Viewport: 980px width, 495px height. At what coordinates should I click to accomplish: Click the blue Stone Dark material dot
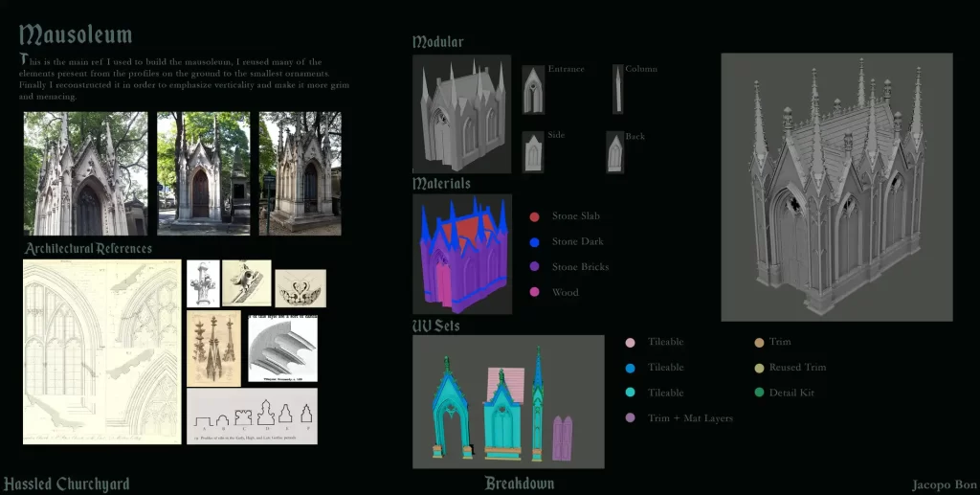pos(534,242)
